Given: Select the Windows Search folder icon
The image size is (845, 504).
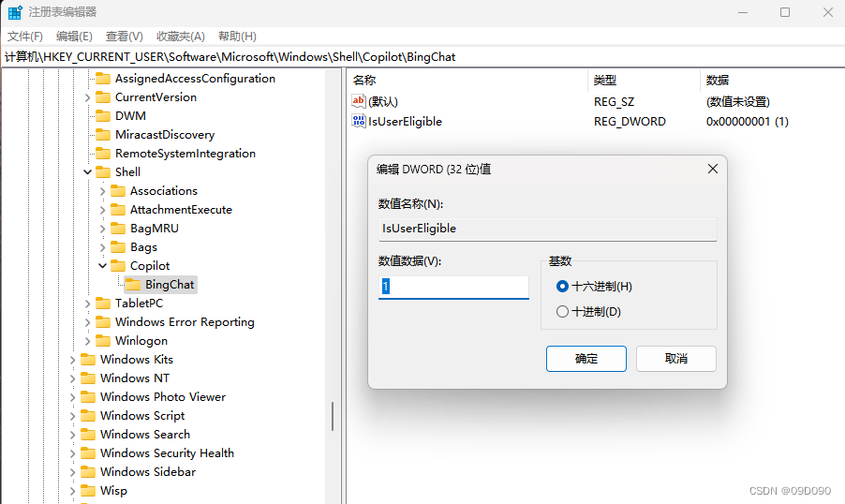Looking at the screenshot, I should click(88, 435).
